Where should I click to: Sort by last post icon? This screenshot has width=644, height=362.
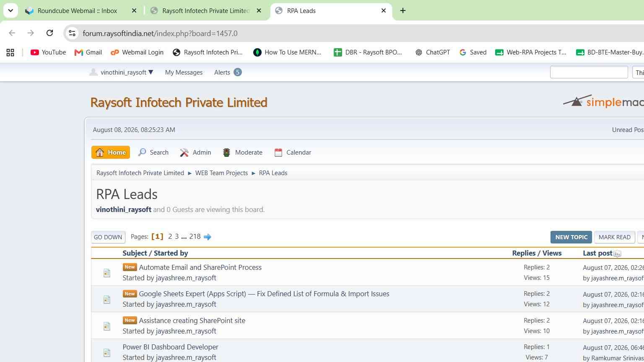617,253
